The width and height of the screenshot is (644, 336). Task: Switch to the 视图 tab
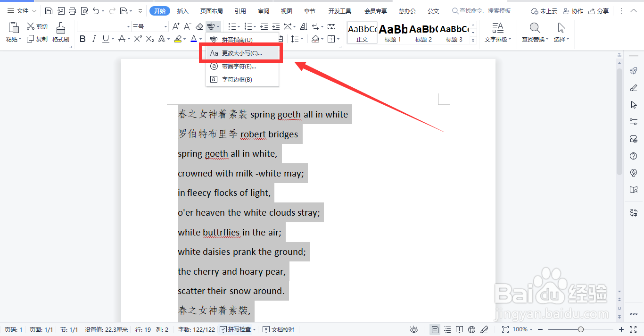tap(286, 11)
